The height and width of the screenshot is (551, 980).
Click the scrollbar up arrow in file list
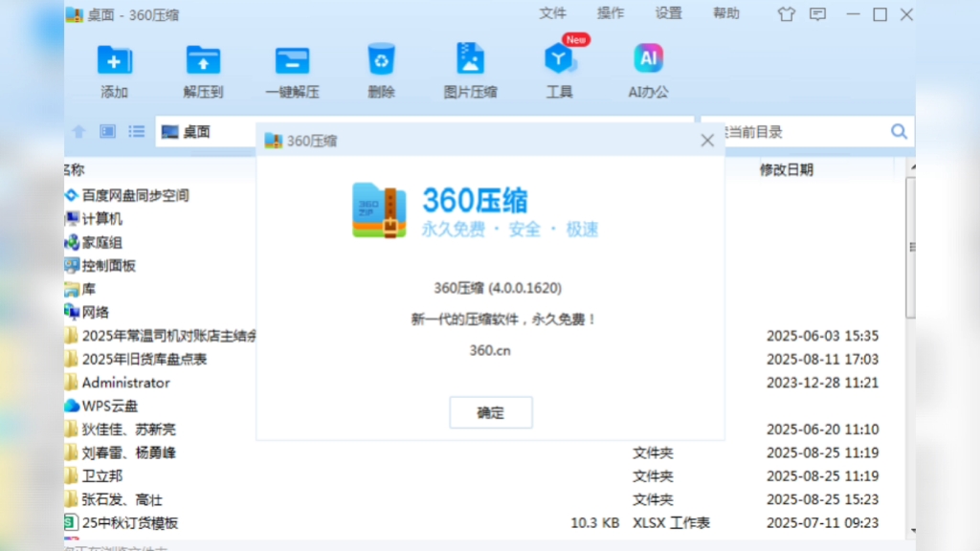(x=912, y=167)
